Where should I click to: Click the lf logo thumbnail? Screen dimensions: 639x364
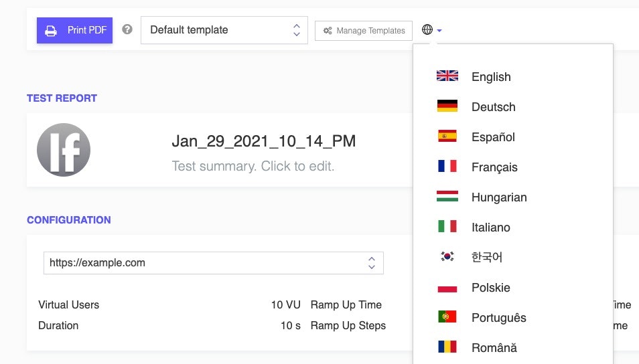click(x=64, y=150)
